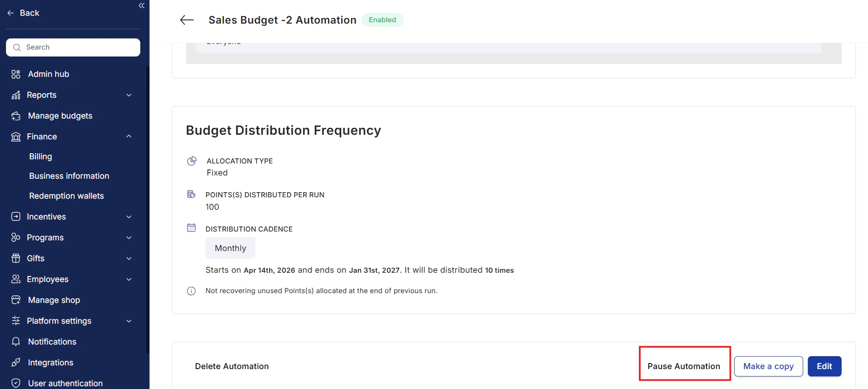Collapse the Finance menu chevron
Image resolution: width=868 pixels, height=389 pixels.
(129, 137)
